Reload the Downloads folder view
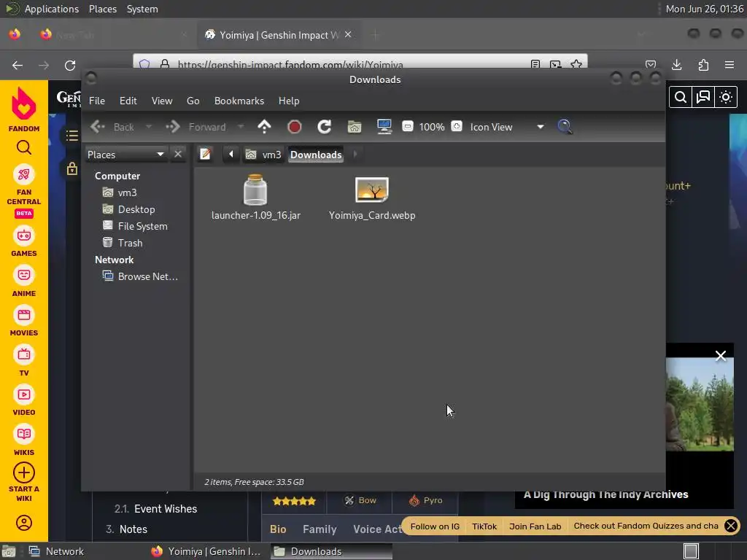This screenshot has height=560, width=747. tap(325, 127)
